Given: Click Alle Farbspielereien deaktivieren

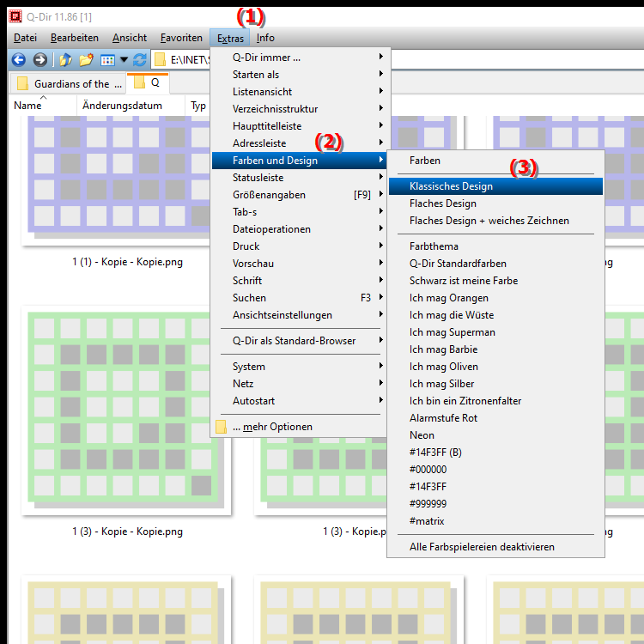Looking at the screenshot, I should (495, 547).
